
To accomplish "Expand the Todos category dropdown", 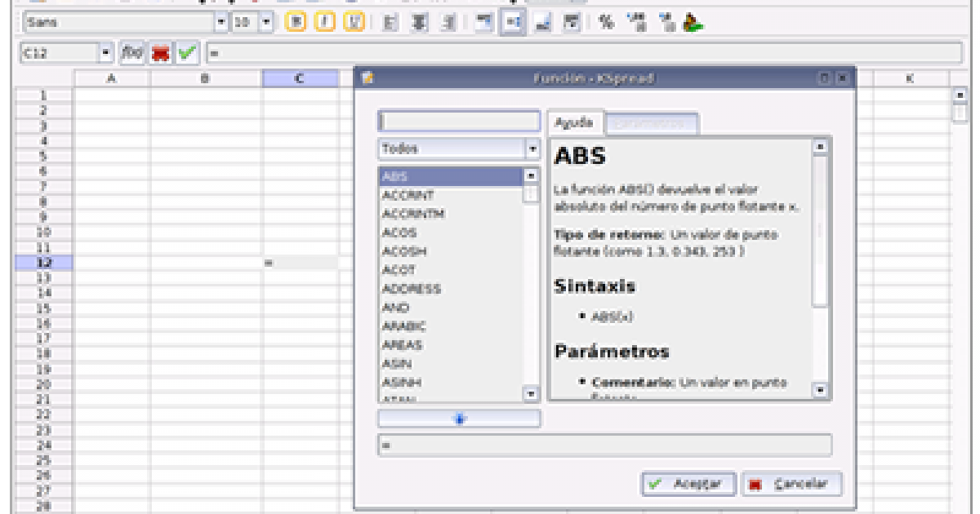I will tap(532, 149).
